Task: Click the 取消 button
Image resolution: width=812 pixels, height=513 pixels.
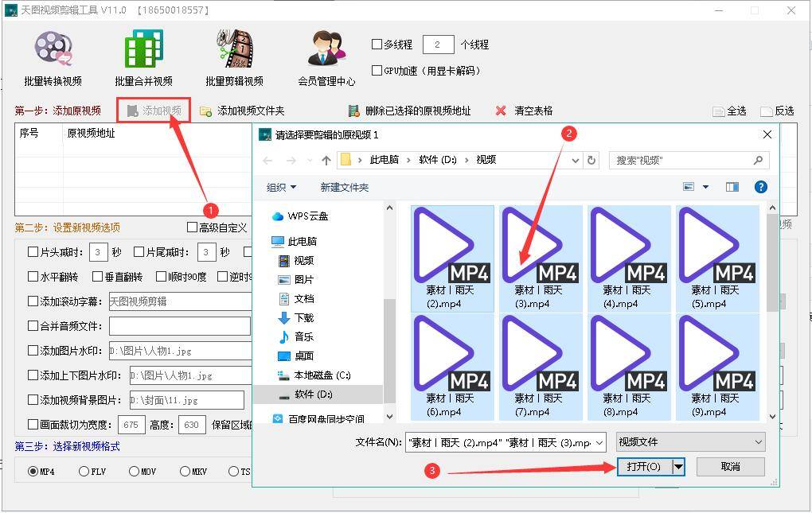Action: coord(730,466)
